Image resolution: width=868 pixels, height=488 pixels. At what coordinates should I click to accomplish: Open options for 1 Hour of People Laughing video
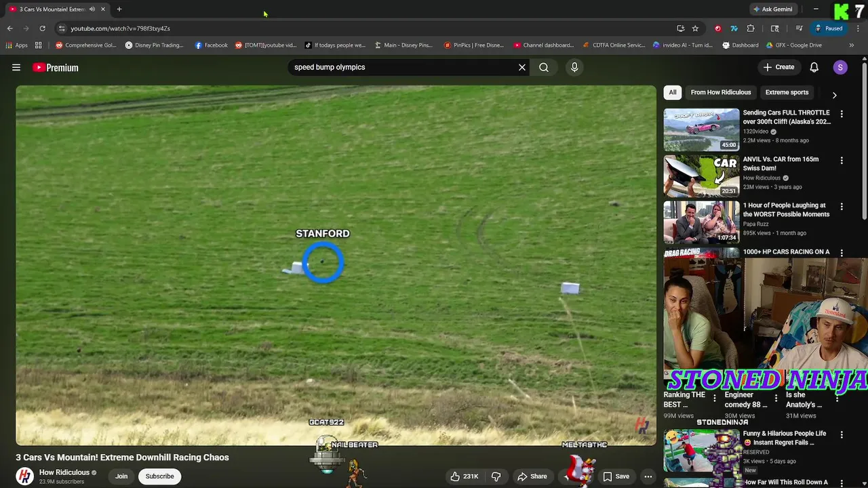click(x=842, y=207)
